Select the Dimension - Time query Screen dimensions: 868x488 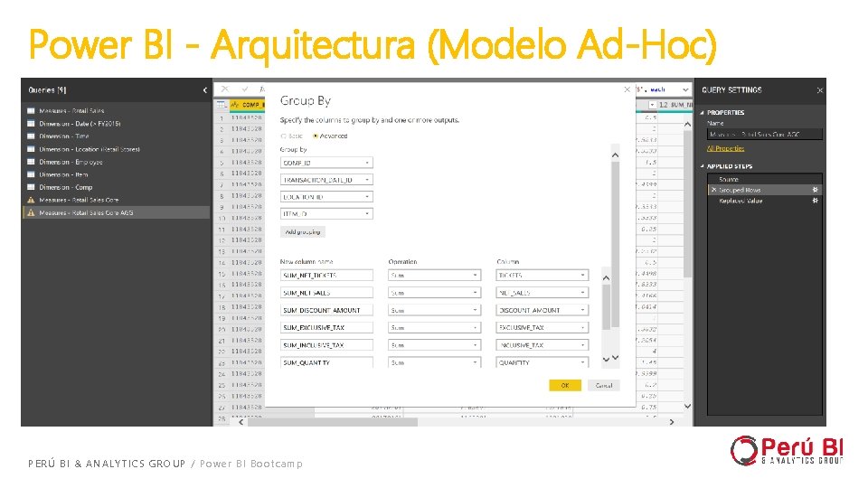(x=63, y=136)
